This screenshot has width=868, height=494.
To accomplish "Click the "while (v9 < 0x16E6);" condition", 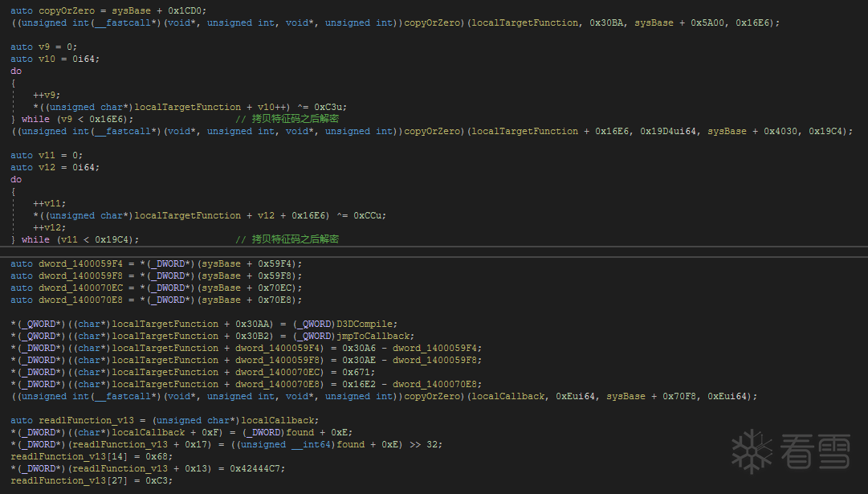I will [78, 119].
